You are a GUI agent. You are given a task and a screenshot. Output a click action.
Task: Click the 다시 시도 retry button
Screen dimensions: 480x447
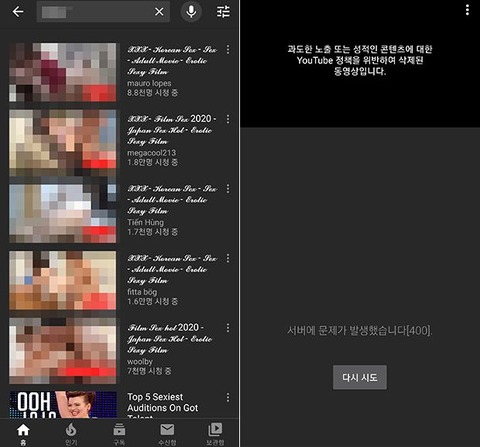(x=360, y=377)
